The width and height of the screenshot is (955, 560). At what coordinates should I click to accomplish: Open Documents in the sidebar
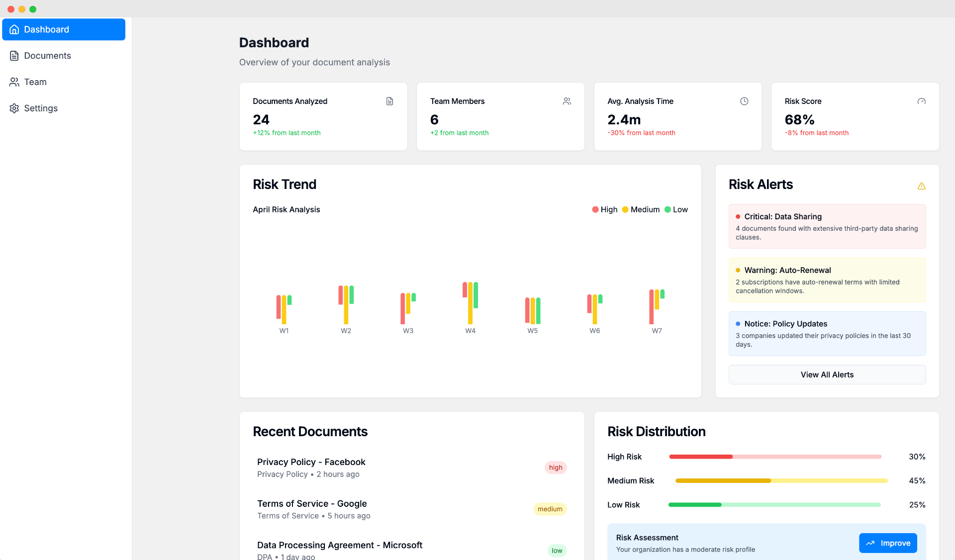[x=64, y=56]
